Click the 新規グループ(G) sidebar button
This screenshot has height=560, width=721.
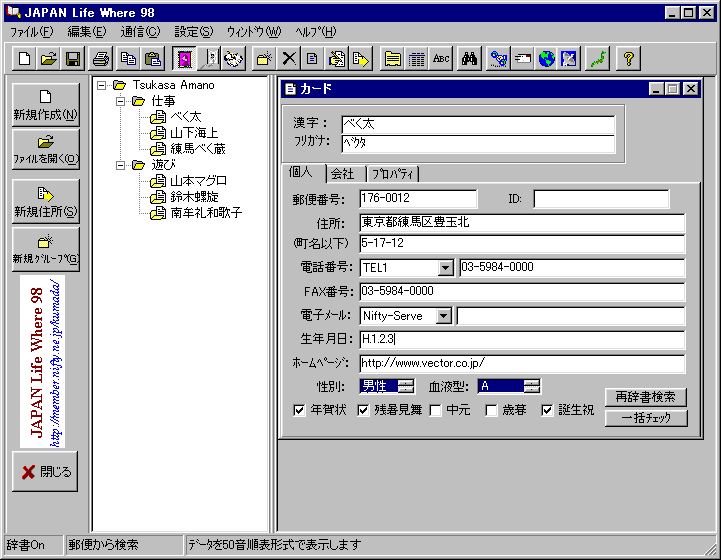point(46,249)
